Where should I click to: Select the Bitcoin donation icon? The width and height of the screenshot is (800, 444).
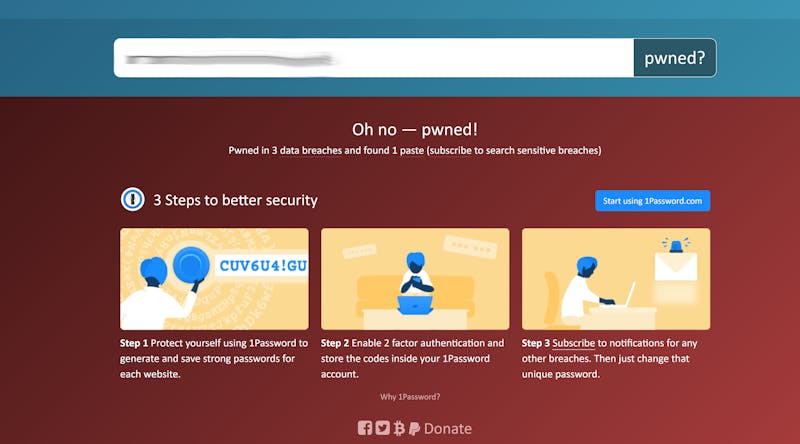click(399, 428)
